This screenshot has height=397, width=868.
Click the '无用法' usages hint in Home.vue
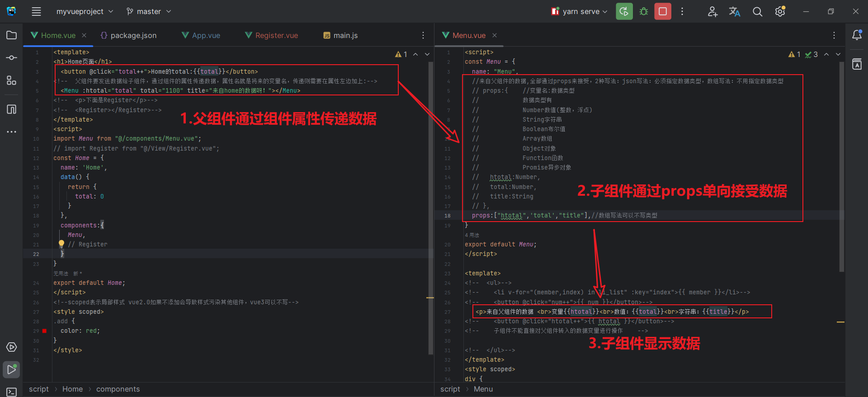61,274
